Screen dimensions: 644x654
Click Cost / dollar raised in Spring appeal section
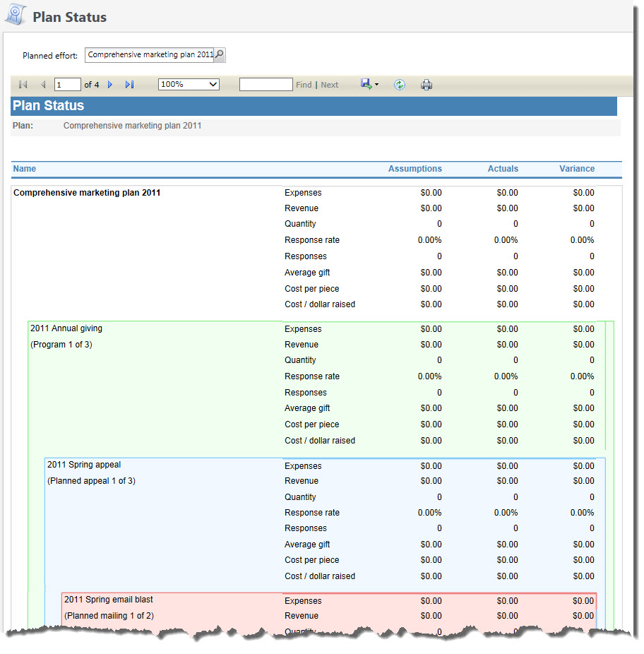pos(320,576)
